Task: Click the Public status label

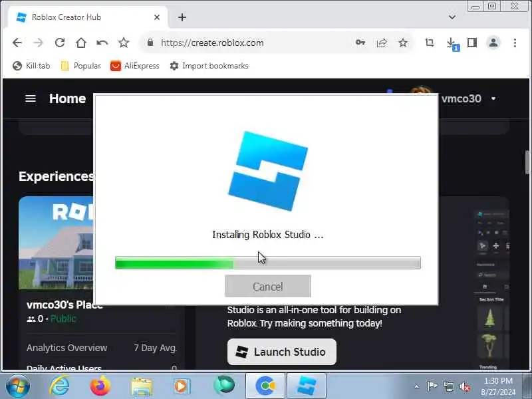Action: coord(63,319)
